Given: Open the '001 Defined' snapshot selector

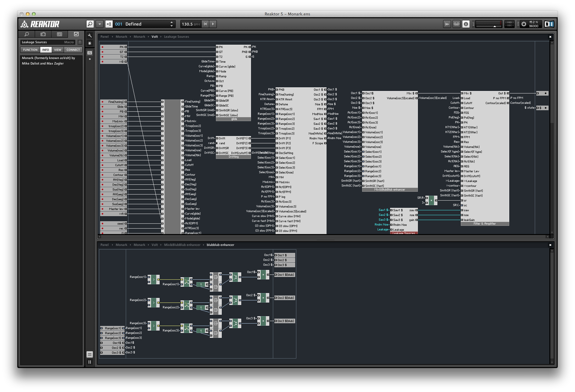Looking at the screenshot, I should (x=143, y=24).
